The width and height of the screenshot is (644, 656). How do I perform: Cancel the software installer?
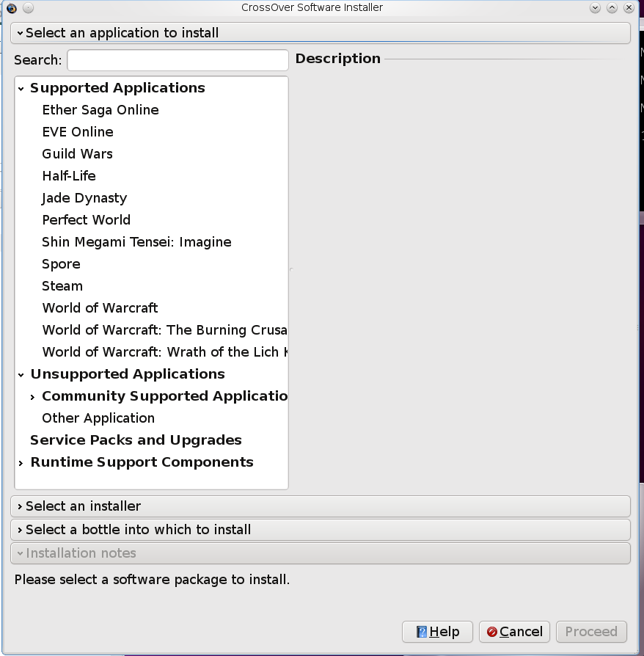[x=514, y=631]
